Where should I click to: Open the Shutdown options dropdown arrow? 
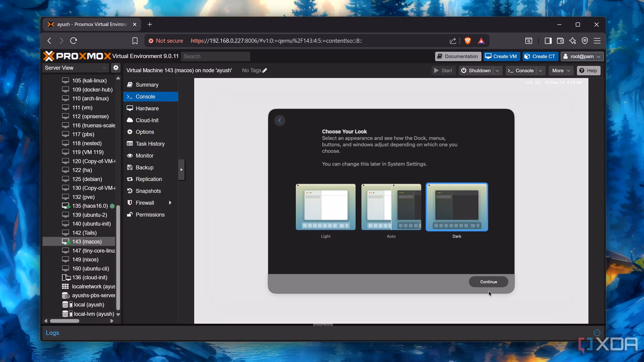[x=497, y=71]
